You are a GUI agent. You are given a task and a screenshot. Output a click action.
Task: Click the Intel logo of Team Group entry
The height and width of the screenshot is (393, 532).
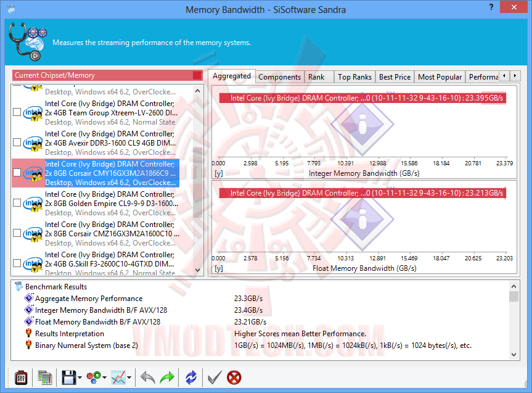(x=33, y=113)
